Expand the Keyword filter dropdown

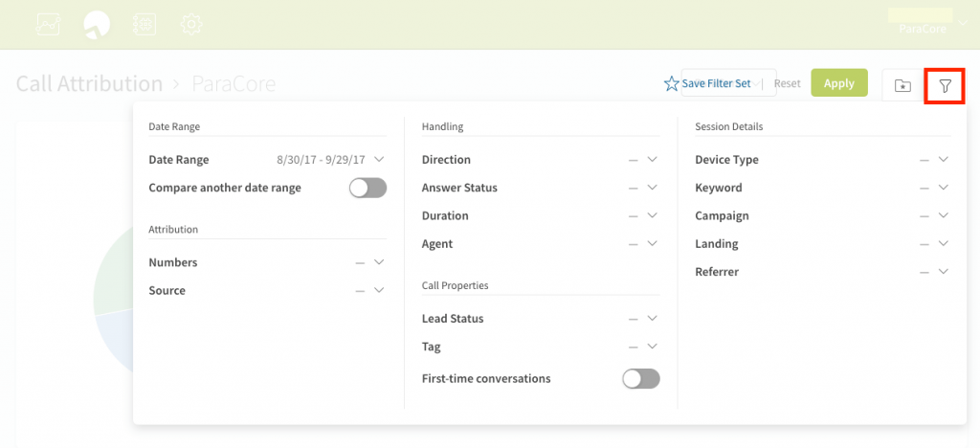click(944, 188)
